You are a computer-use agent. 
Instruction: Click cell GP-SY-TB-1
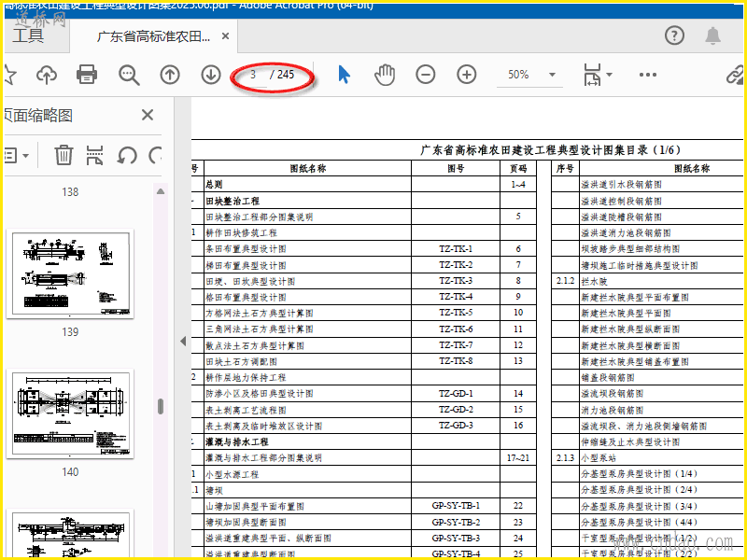pyautogui.click(x=456, y=506)
